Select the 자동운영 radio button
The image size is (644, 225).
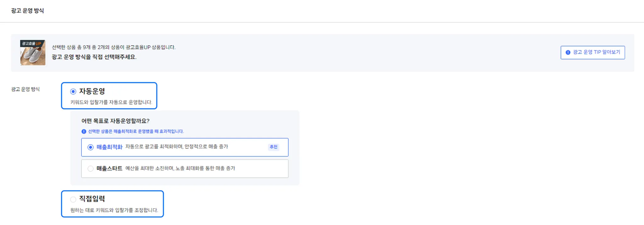[x=73, y=91]
